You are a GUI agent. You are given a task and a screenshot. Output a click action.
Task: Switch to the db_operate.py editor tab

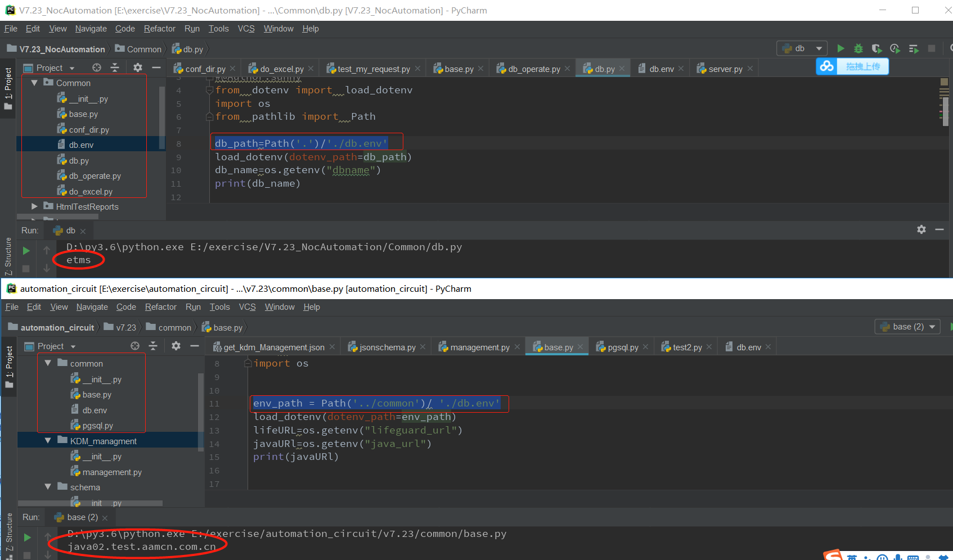tap(533, 69)
